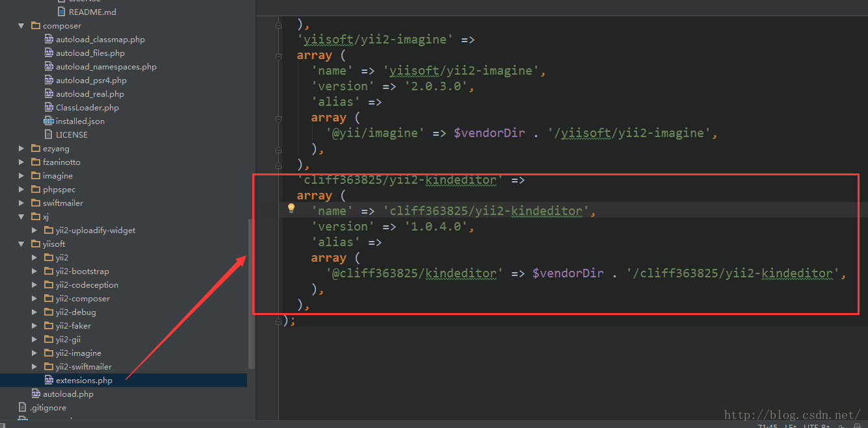Click the README.md file icon

(x=62, y=12)
